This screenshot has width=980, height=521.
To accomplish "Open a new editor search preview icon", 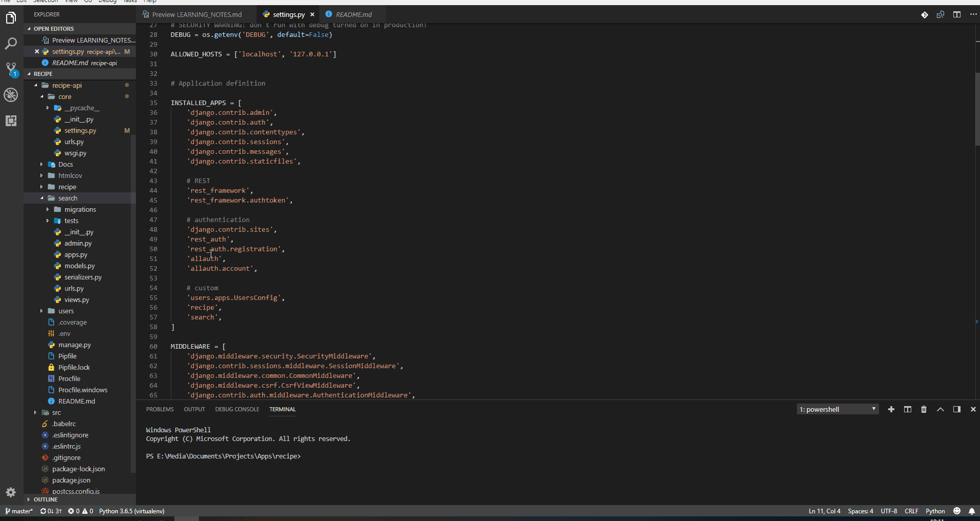I will 941,15.
